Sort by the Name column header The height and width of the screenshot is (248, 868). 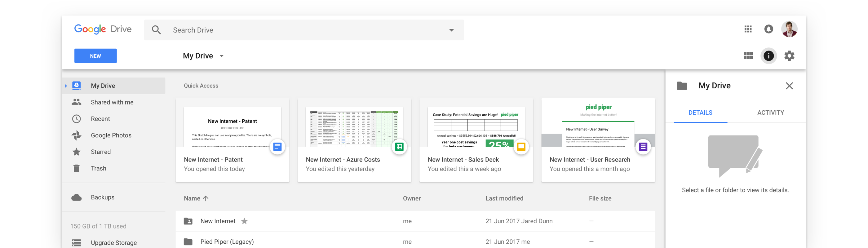click(x=192, y=198)
